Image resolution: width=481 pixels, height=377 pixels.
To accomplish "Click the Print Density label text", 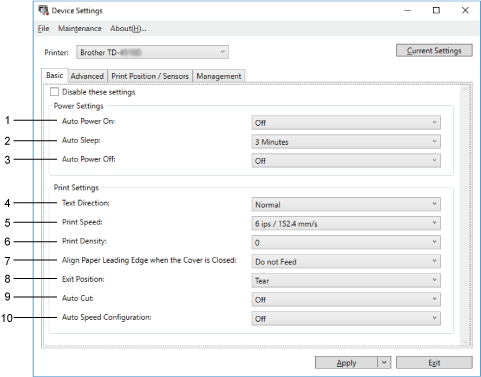I will (84, 241).
